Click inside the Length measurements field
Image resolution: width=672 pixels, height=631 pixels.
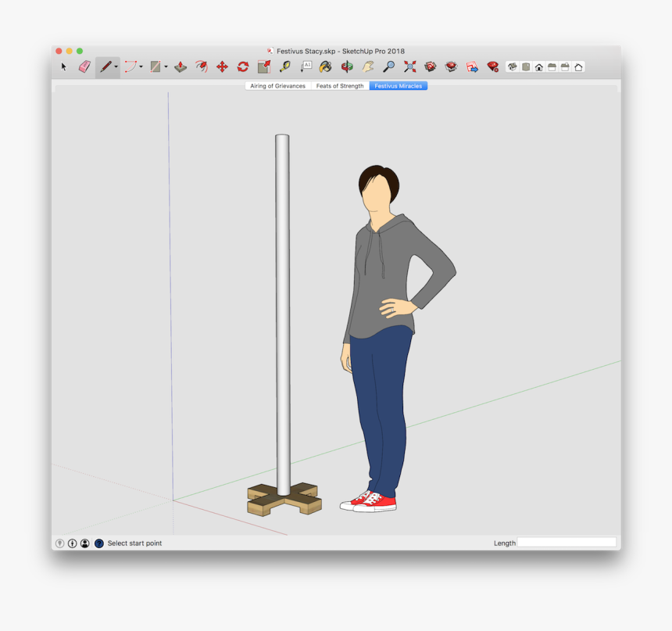[568, 543]
